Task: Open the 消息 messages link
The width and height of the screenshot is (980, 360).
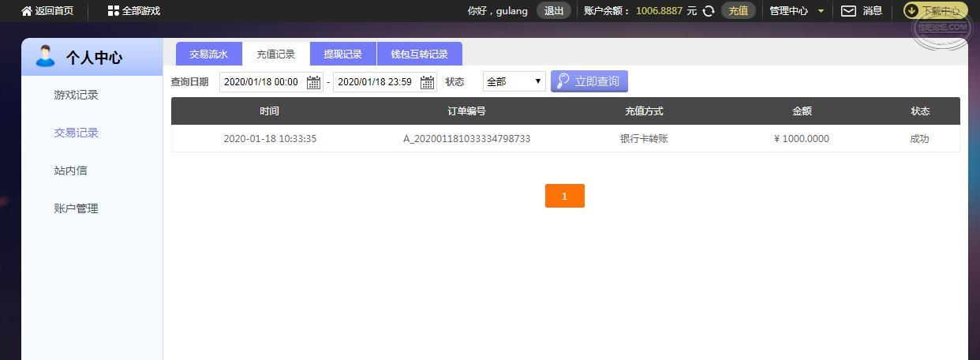Action: [x=873, y=11]
